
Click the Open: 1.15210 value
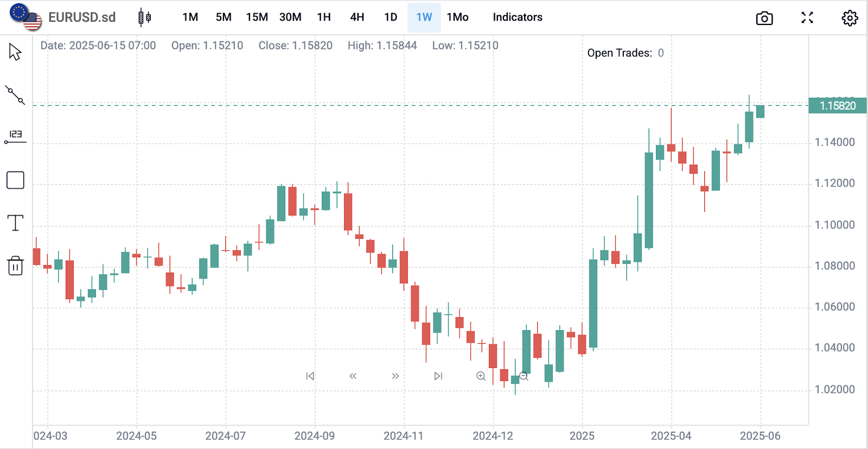click(207, 46)
